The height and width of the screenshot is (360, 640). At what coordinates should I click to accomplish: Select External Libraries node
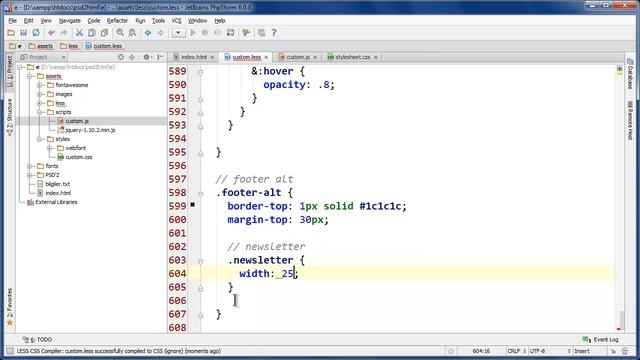tap(56, 202)
